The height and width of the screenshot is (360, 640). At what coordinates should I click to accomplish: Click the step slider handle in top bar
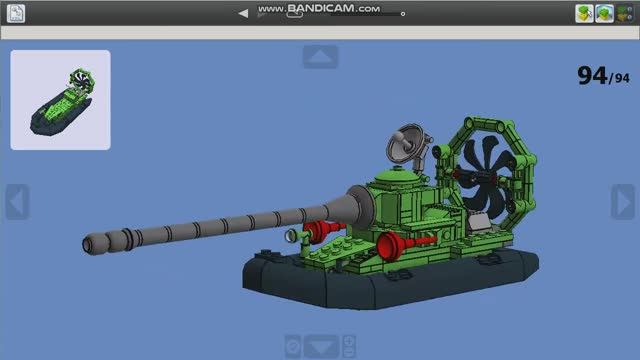[x=403, y=14]
